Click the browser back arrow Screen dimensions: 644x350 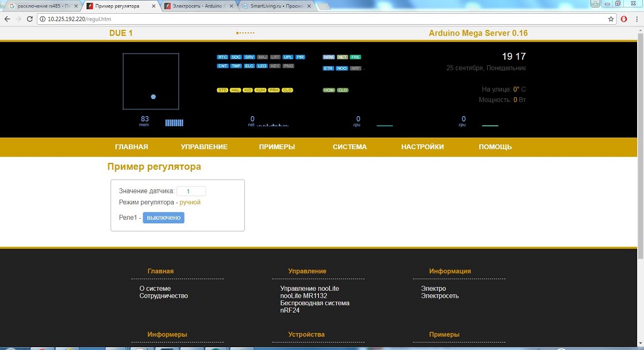(x=7, y=19)
